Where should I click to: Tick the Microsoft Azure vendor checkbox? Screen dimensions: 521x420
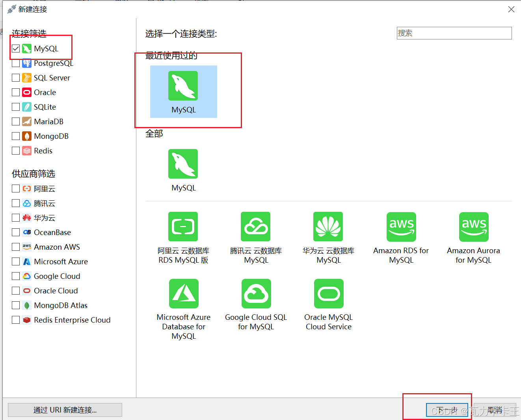[16, 261]
